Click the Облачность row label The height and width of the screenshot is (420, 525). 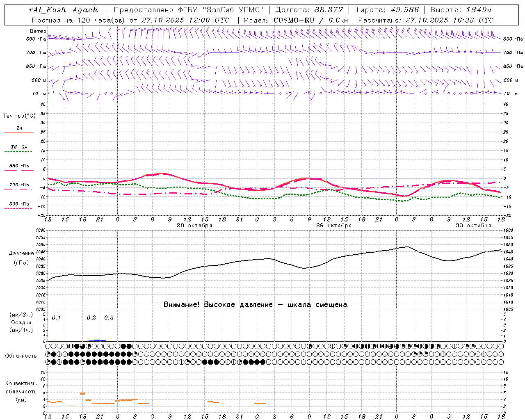tap(21, 356)
